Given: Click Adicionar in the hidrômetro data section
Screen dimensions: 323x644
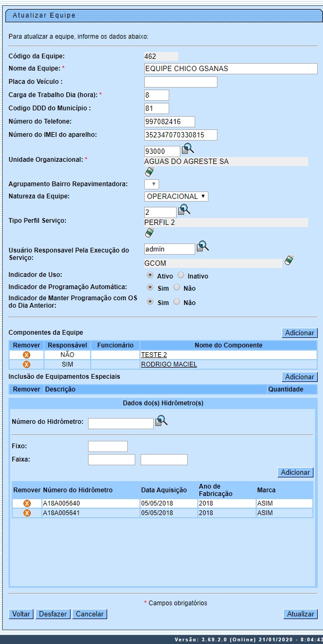Looking at the screenshot, I should point(295,472).
